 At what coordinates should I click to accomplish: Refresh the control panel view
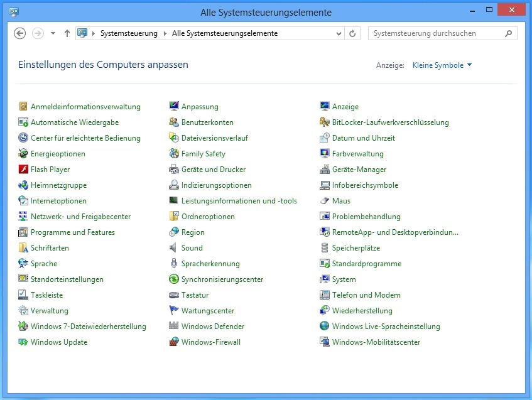tap(352, 33)
